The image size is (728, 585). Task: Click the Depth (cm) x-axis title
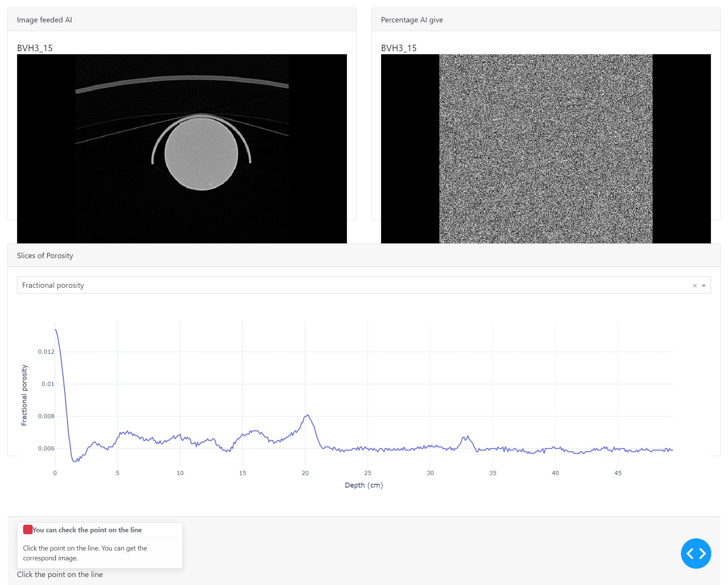[x=364, y=485]
